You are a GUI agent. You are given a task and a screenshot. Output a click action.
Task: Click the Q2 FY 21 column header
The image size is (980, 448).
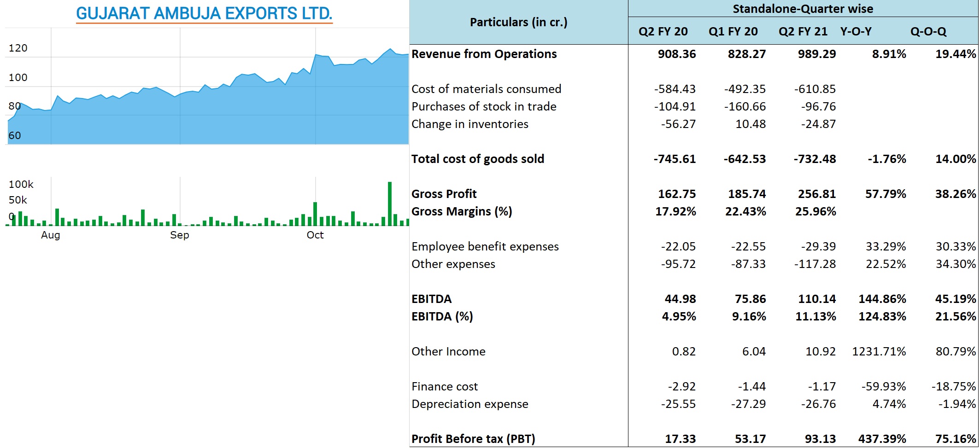pyautogui.click(x=803, y=31)
